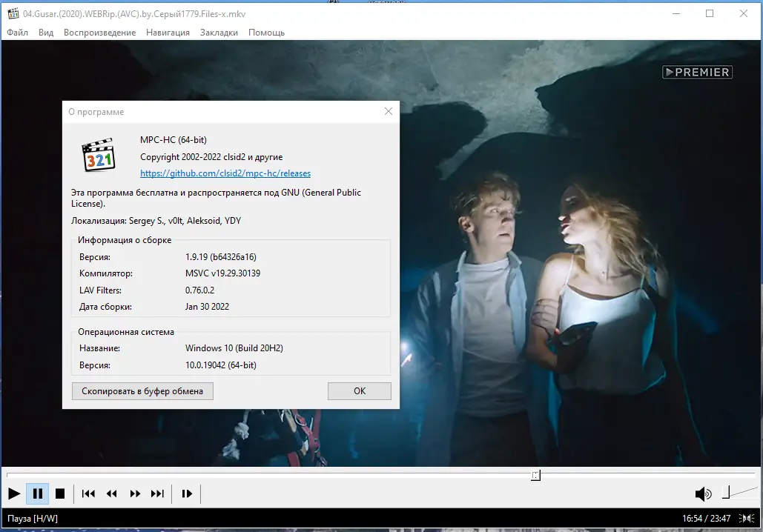
Task: Click the volume slider handle
Action: [x=725, y=492]
